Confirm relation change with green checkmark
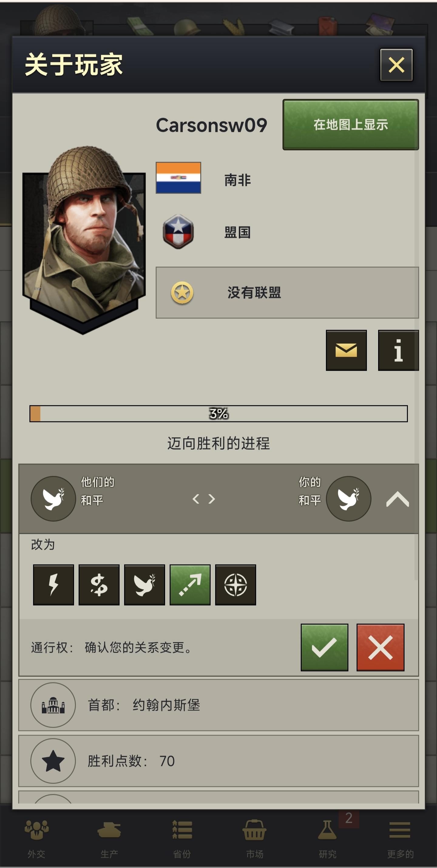 click(324, 647)
